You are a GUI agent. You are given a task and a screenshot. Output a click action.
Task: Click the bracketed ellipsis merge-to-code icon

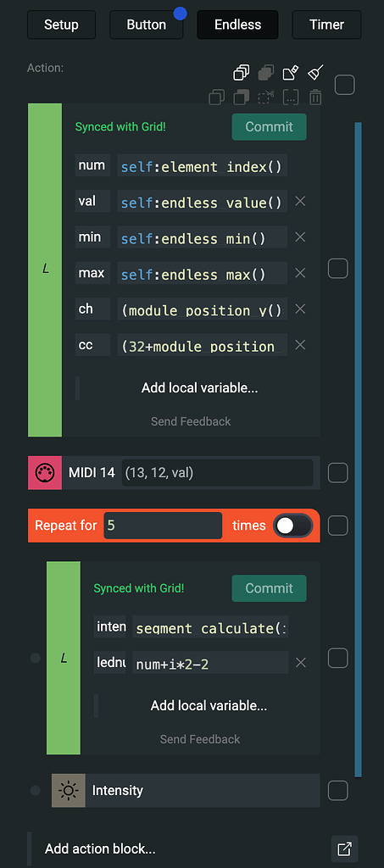click(291, 97)
